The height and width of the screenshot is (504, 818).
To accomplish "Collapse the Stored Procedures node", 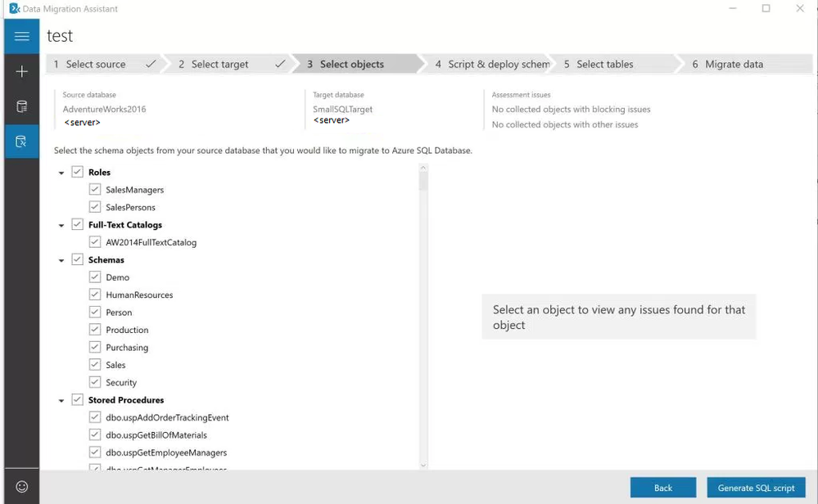I will click(x=61, y=400).
